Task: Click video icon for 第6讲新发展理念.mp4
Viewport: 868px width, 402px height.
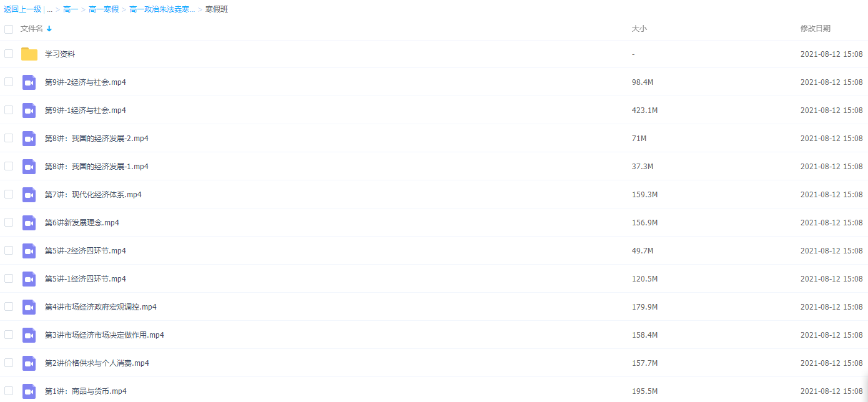Action: tap(29, 223)
